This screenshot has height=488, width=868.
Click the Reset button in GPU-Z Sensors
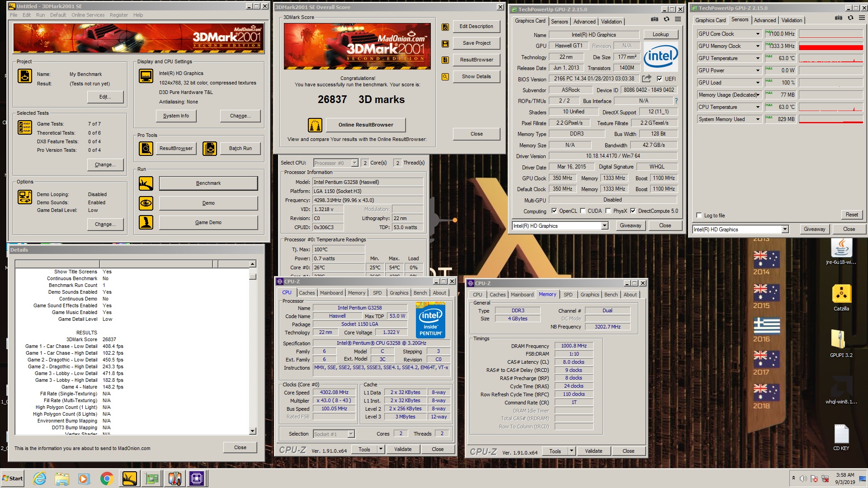click(852, 215)
